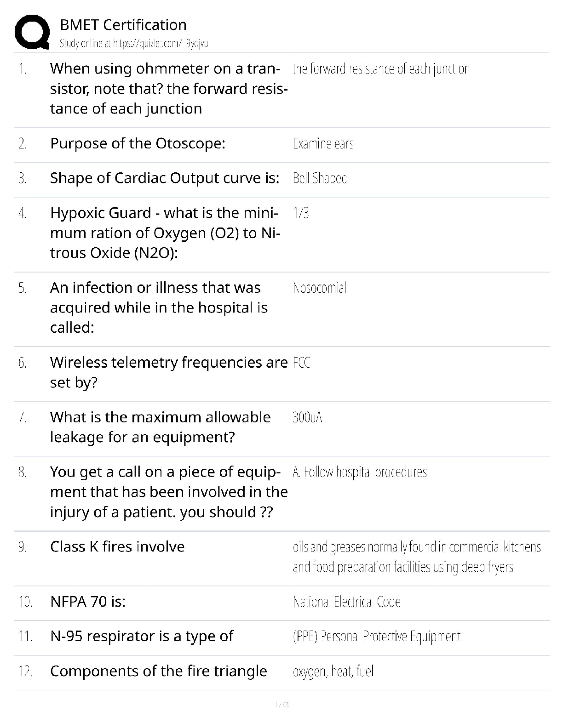Click the 'Nosocomial' answer
The height and width of the screenshot is (728, 563).
320,288
